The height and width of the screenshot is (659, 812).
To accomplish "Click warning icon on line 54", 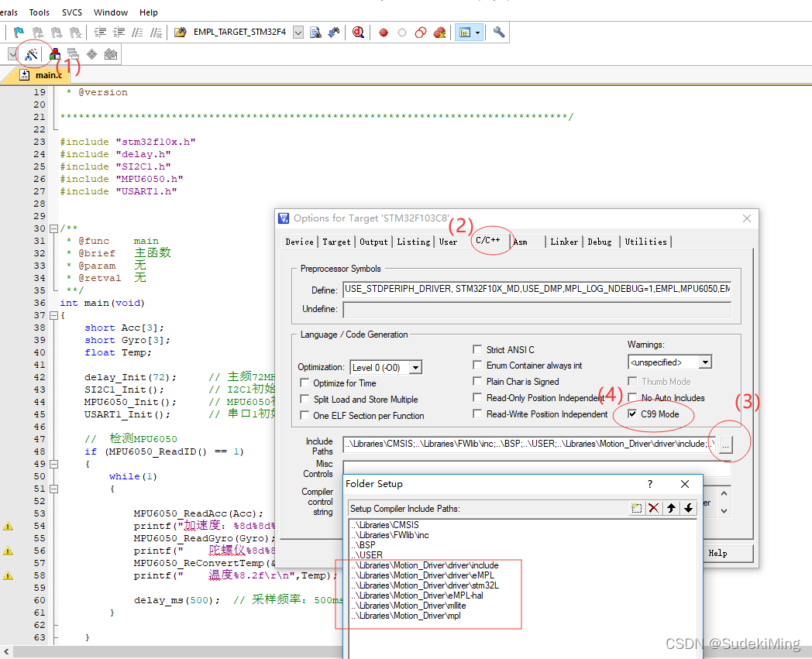I will [8, 526].
